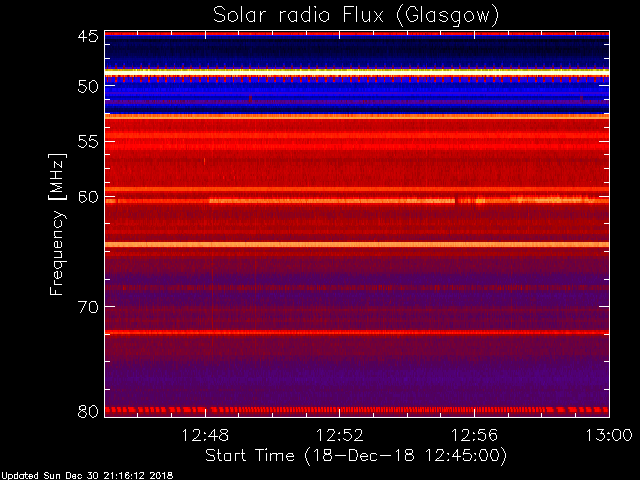Screen dimensions: 640x480
Task: Select the 60 MHz frequency axis label
Action: click(x=88, y=197)
